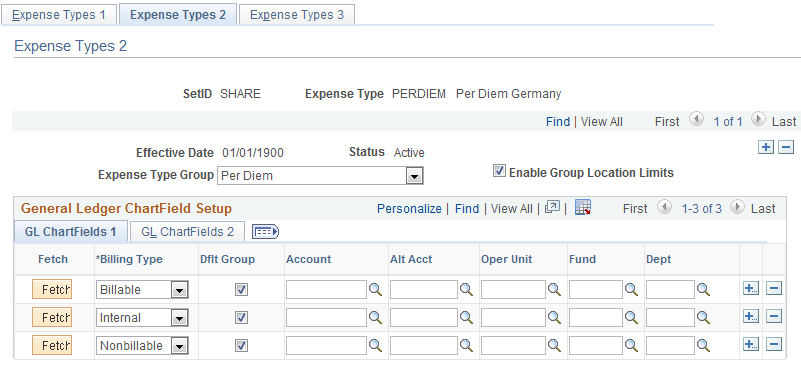Open lookup for Dept in Billable row

click(x=703, y=290)
